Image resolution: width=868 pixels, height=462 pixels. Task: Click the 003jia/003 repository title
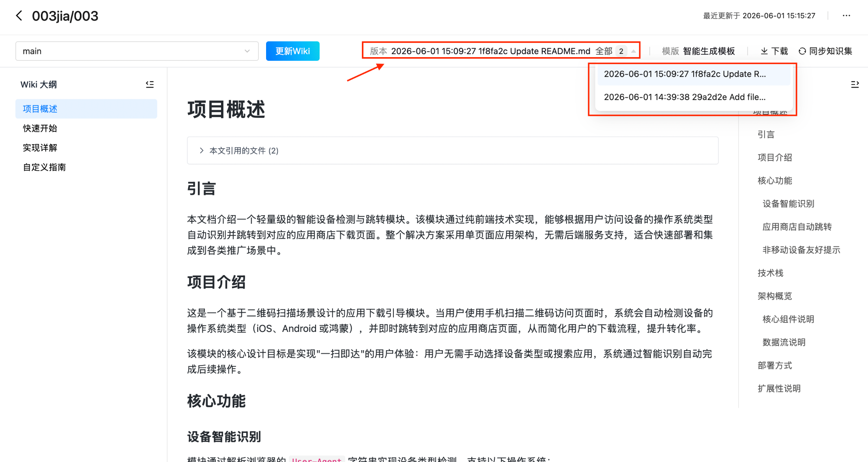pyautogui.click(x=65, y=16)
